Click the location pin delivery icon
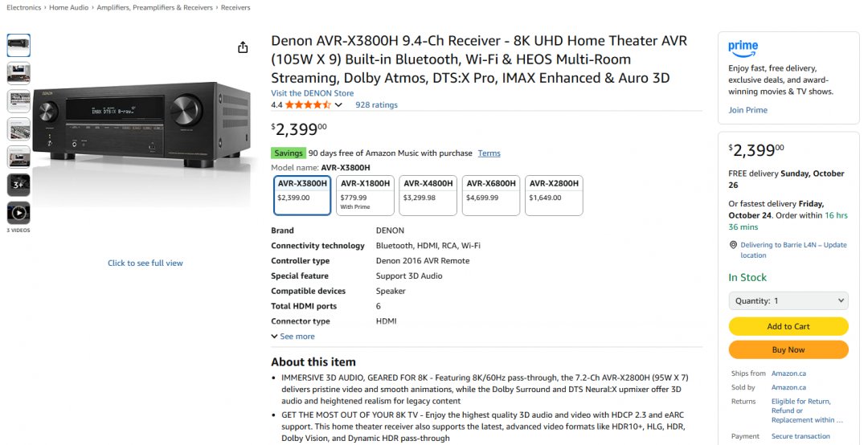 coord(733,245)
